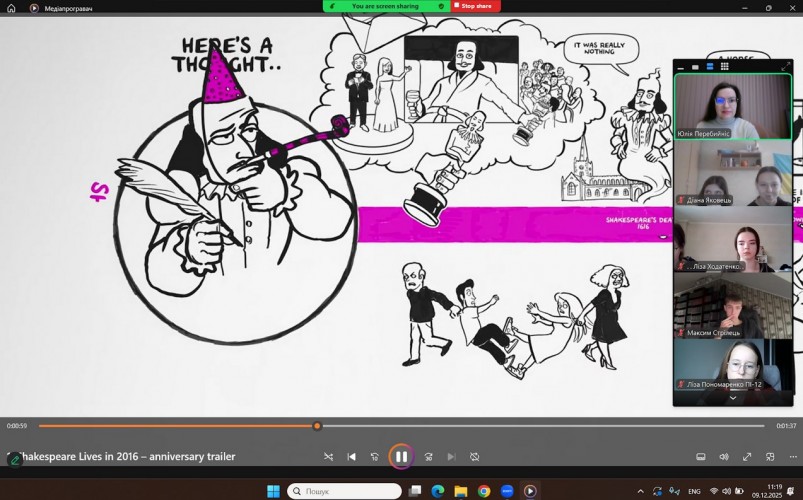Open Microsoft Edge from the taskbar

coord(438,491)
